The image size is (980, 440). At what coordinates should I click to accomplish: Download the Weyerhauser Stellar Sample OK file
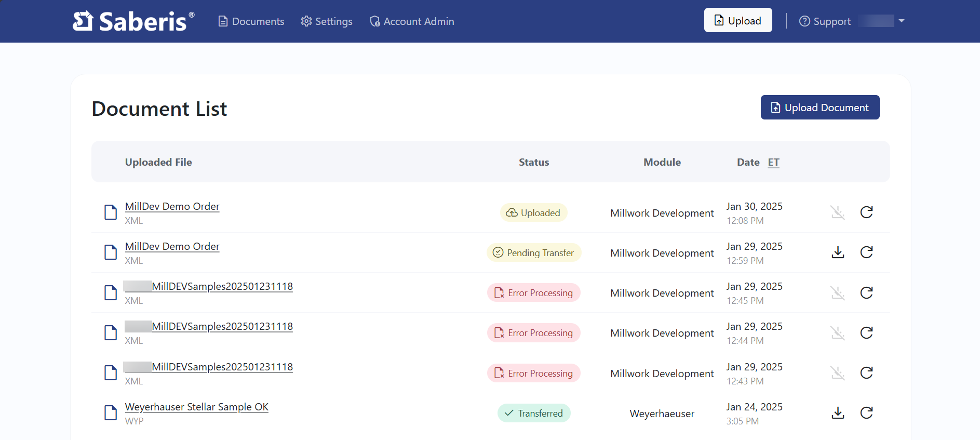[x=837, y=413]
